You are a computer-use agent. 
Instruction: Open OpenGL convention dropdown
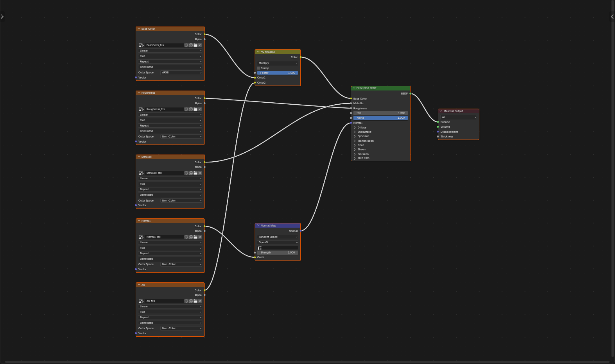point(278,243)
